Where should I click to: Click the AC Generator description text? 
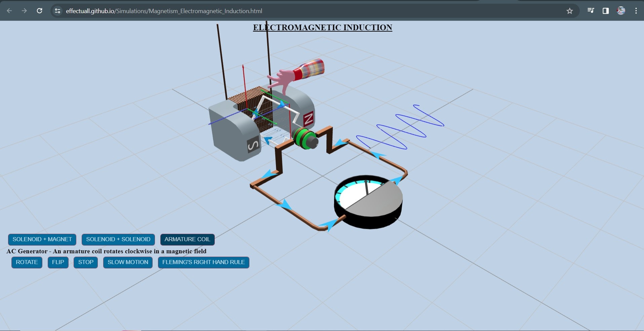click(x=106, y=251)
